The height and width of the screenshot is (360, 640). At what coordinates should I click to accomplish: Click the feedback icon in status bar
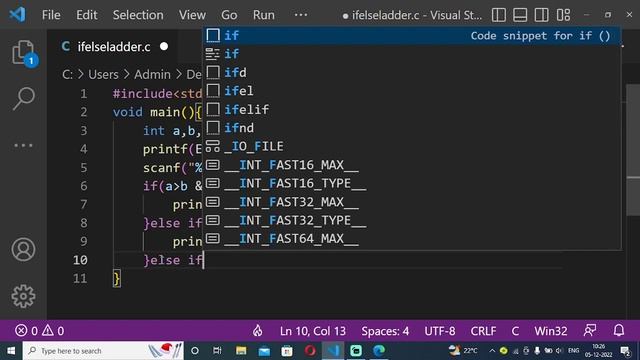click(590, 331)
